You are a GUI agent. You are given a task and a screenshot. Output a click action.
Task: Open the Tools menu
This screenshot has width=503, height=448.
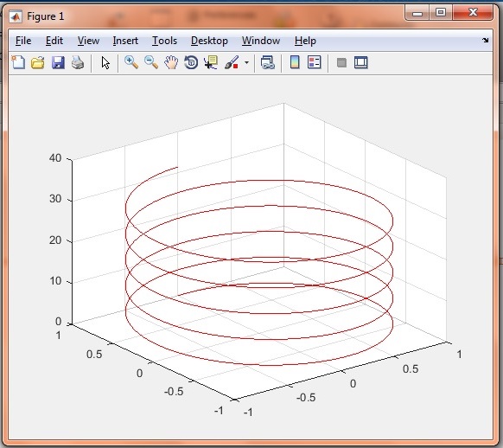click(x=164, y=41)
